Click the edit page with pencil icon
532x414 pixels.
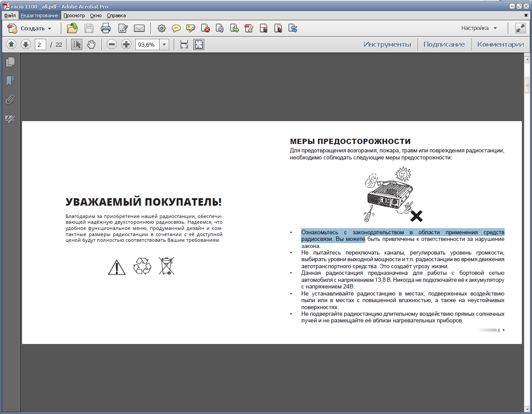click(249, 29)
